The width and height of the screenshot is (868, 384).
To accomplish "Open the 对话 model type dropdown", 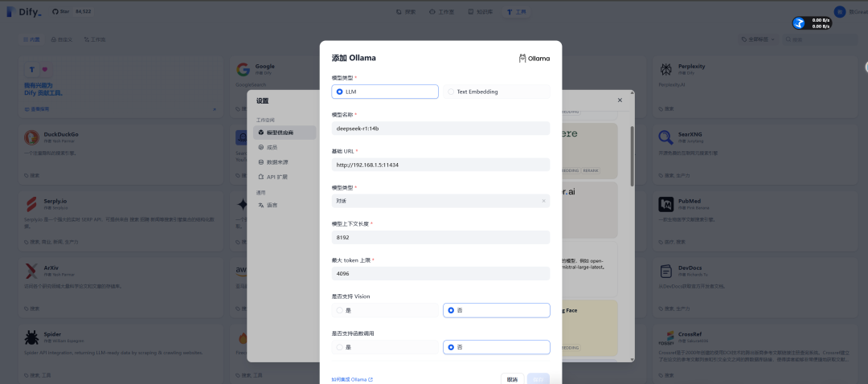I will point(440,201).
